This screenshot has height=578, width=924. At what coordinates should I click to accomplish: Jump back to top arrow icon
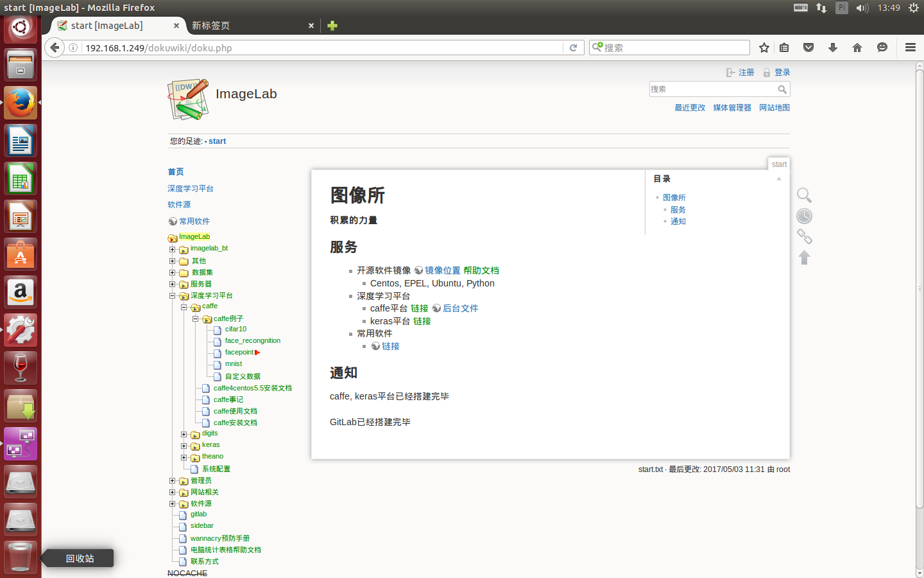coord(804,258)
